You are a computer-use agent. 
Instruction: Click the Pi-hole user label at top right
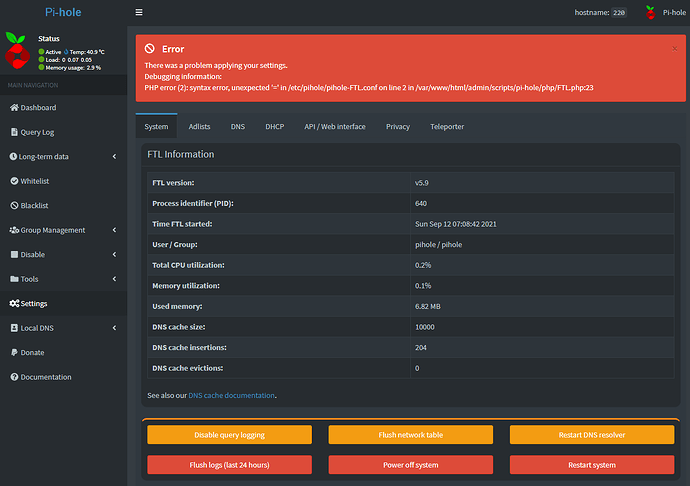tap(674, 12)
